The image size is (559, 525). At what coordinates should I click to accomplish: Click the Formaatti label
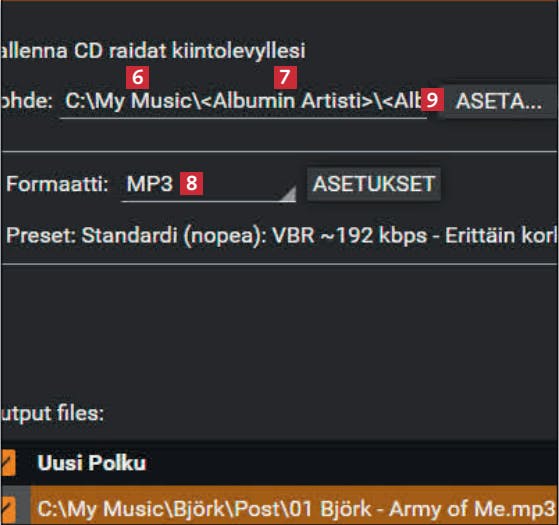(57, 184)
